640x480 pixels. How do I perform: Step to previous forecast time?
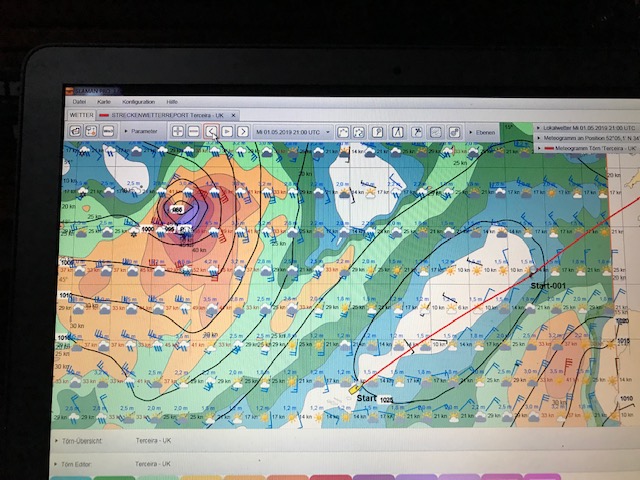point(211,131)
